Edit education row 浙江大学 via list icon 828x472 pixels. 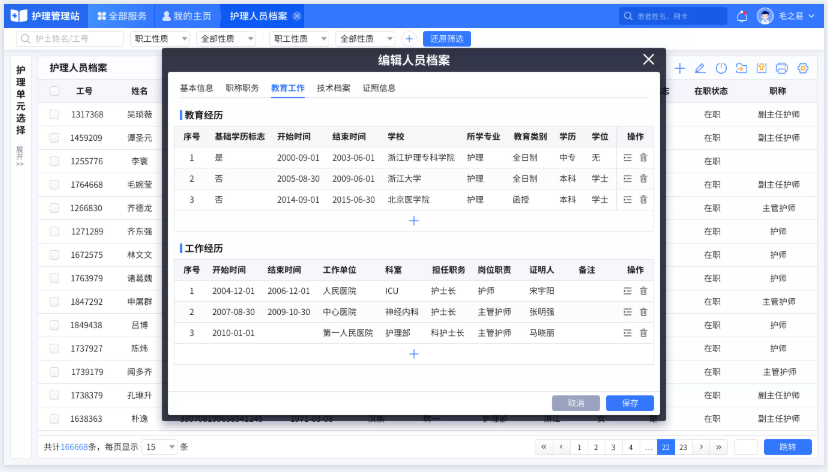[x=627, y=178]
